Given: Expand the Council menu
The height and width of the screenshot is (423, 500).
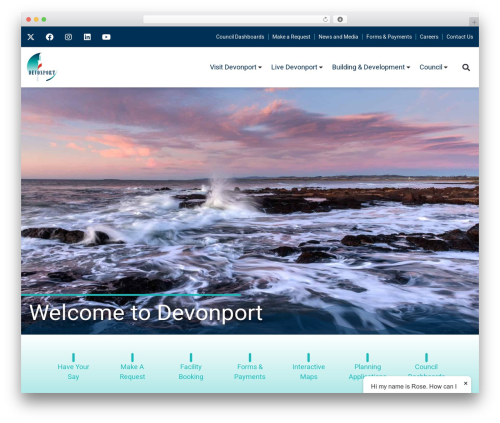Looking at the screenshot, I should (433, 67).
